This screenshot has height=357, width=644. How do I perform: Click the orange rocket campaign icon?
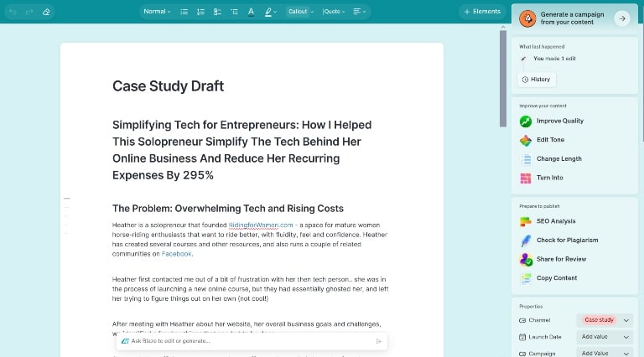[x=527, y=18]
